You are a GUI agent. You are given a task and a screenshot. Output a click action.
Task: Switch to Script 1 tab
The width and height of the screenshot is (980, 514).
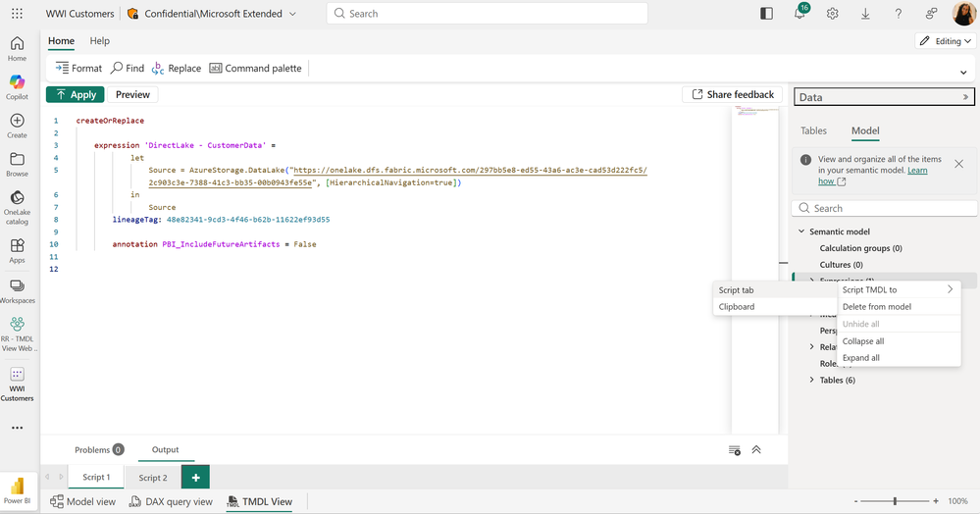coord(96,477)
